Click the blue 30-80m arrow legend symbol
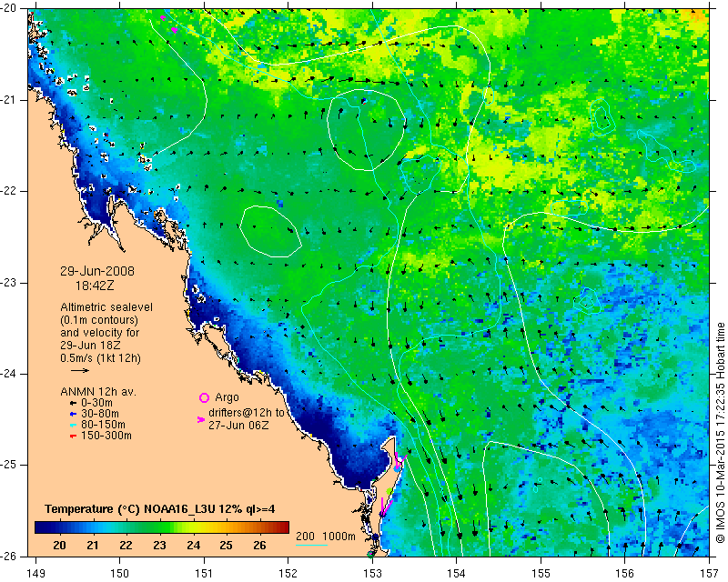 [x=73, y=414]
